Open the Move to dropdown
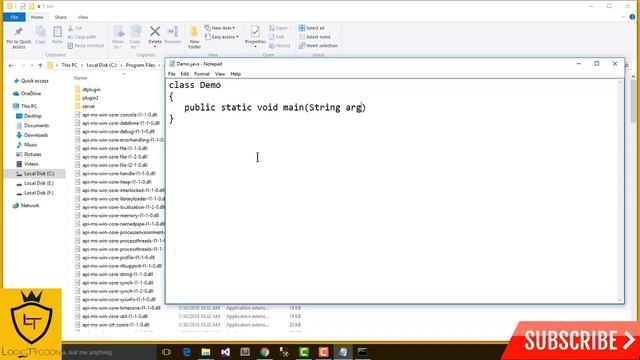The height and width of the screenshot is (360, 640). pyautogui.click(x=118, y=37)
